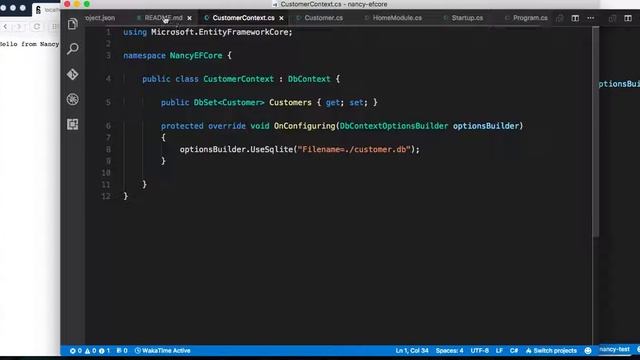The height and width of the screenshot is (360, 640).
Task: Click the "DbContext" base class on line 4
Action: 309,79
